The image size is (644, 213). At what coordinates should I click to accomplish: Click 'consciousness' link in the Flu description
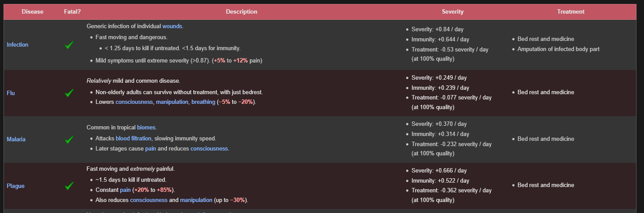pyautogui.click(x=134, y=102)
